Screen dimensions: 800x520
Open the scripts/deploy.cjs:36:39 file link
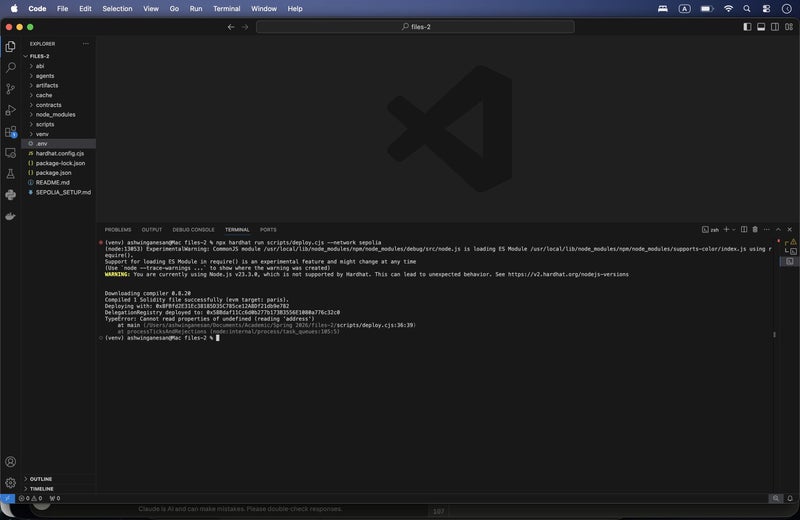pos(375,325)
